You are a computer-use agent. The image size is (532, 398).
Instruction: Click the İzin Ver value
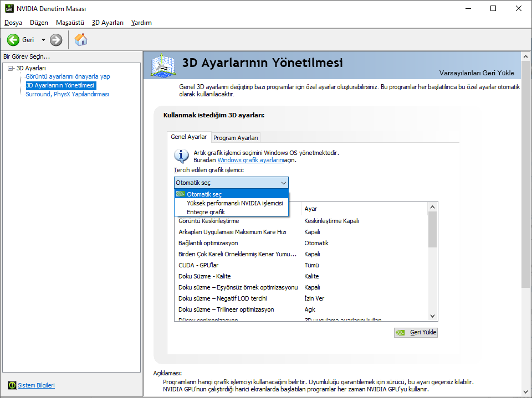point(314,299)
